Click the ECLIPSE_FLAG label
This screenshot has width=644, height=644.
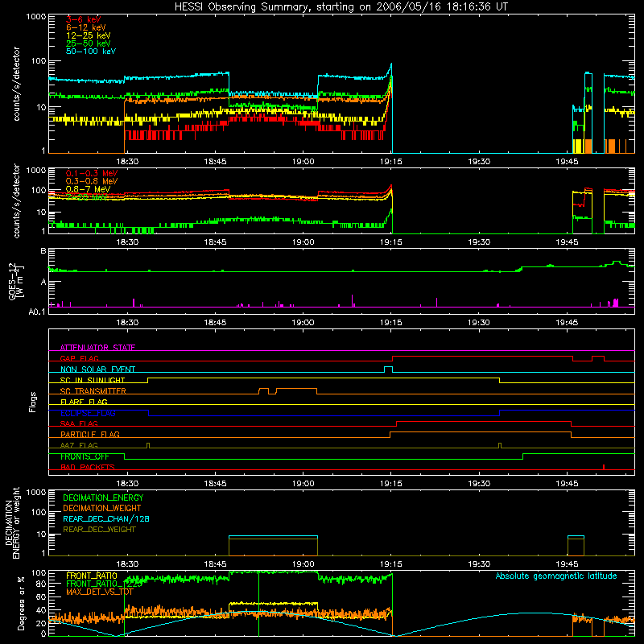[x=88, y=413]
